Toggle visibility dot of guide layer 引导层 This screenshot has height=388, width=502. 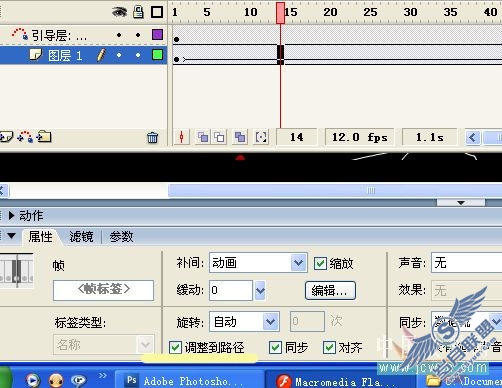tap(119, 35)
